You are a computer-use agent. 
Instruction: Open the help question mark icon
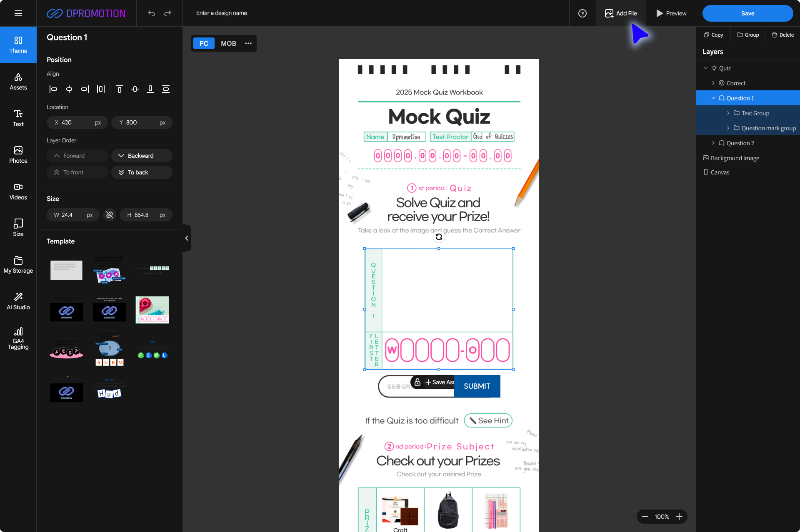[582, 13]
